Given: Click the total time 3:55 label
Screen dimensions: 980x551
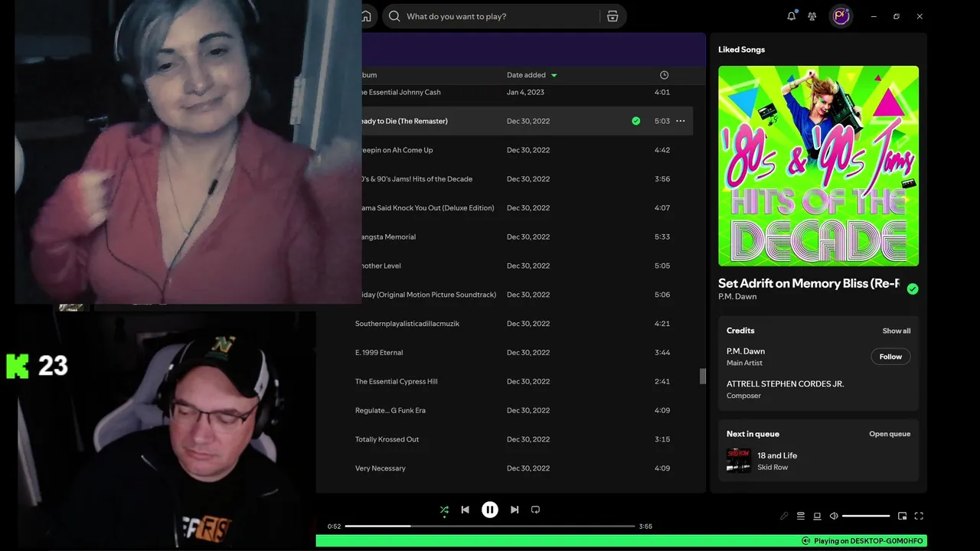Looking at the screenshot, I should [x=645, y=527].
